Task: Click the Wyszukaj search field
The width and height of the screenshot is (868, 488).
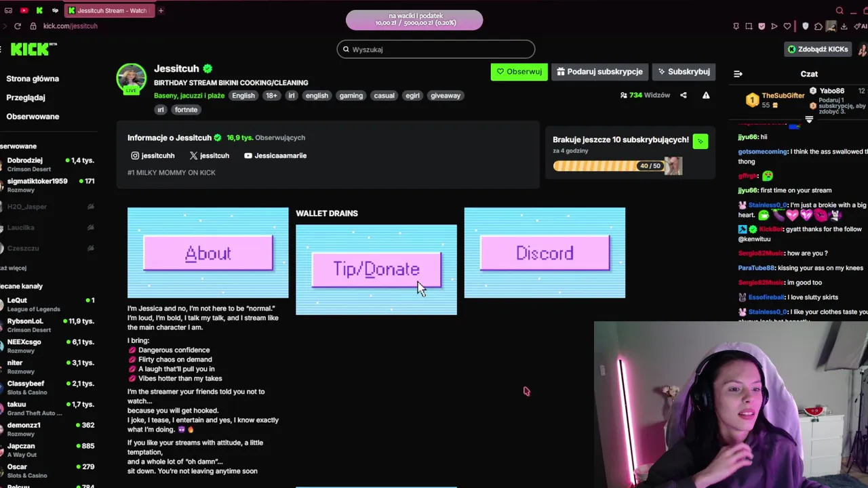Action: [435, 49]
